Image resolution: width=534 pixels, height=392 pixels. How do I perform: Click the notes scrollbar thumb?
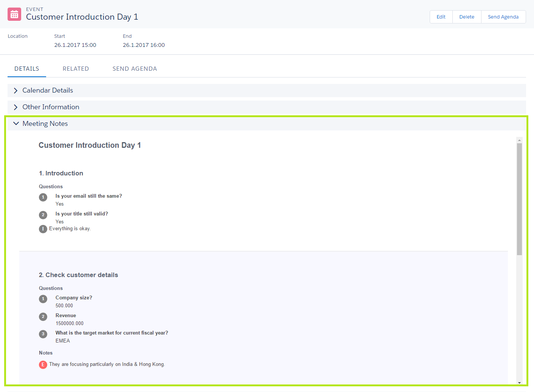[519, 199]
